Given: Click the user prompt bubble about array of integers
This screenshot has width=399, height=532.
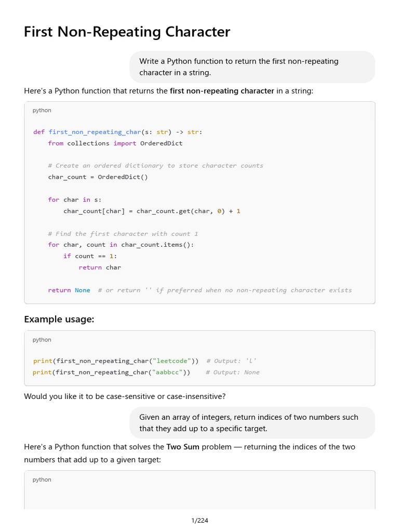Looking at the screenshot, I should (252, 423).
